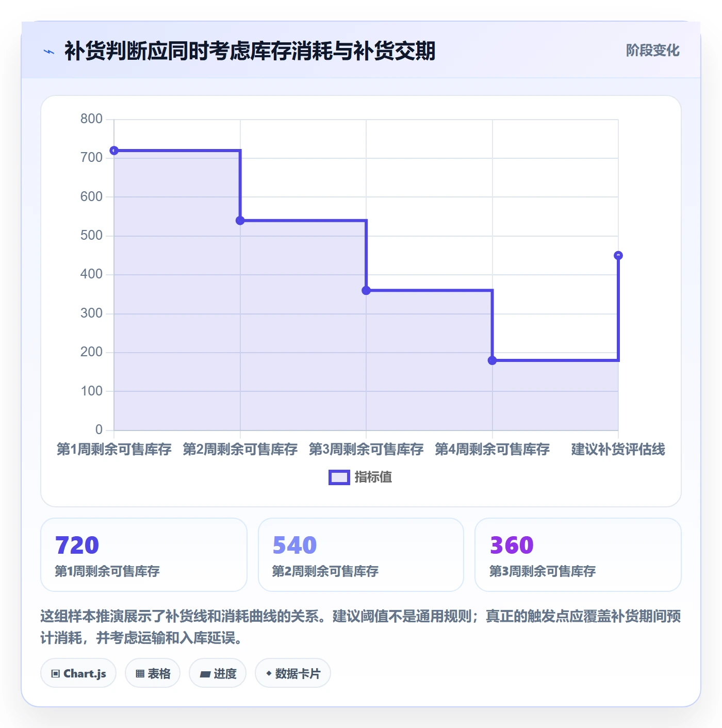Click the 数据卡片 tag chip
This screenshot has height=728, width=722.
tap(293, 673)
